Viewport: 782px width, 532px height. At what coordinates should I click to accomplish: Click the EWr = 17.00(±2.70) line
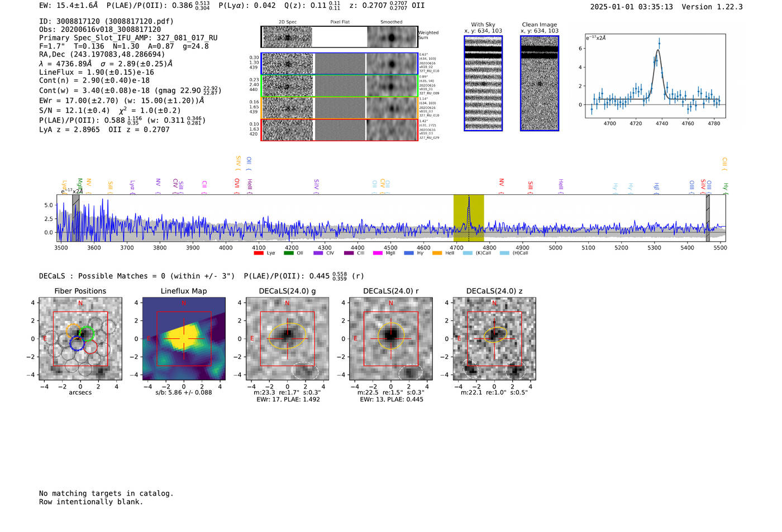[x=121, y=101]
